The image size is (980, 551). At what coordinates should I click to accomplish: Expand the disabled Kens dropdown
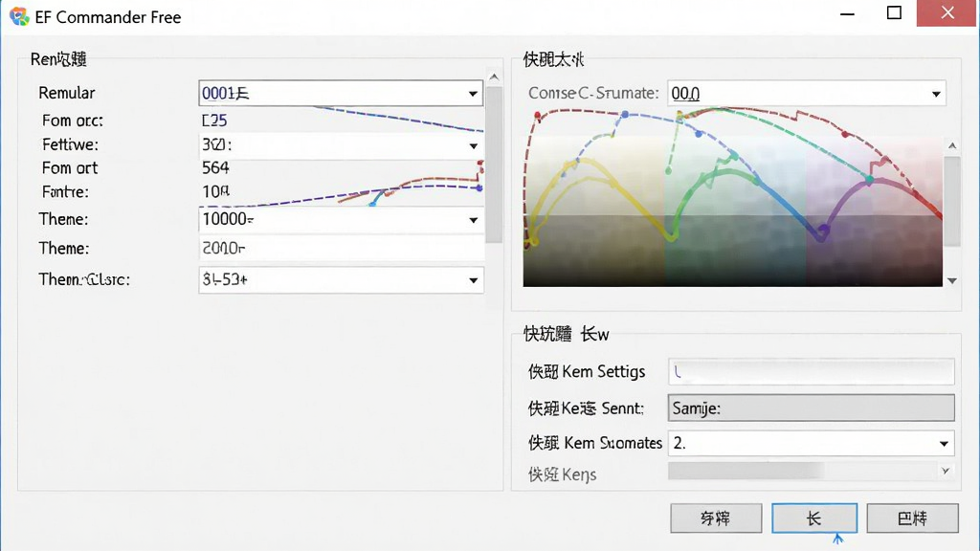[945, 471]
